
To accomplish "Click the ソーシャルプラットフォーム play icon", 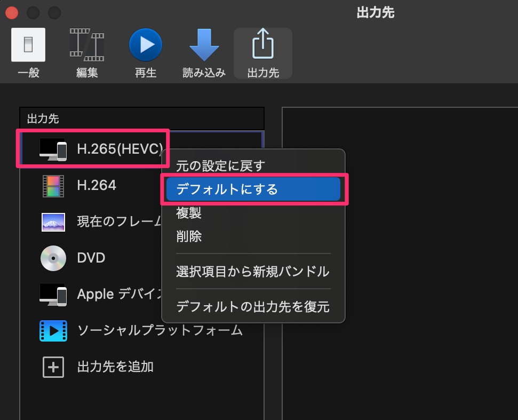I will 53,331.
